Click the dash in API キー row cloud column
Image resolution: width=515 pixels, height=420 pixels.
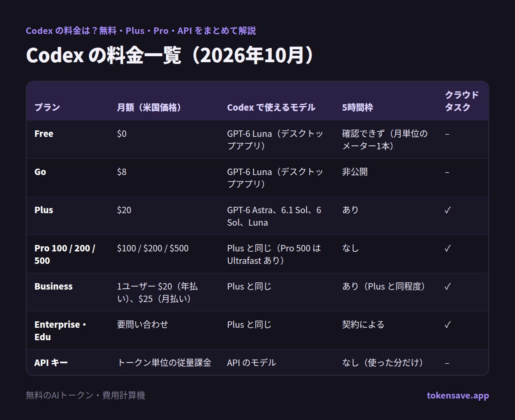[447, 363]
